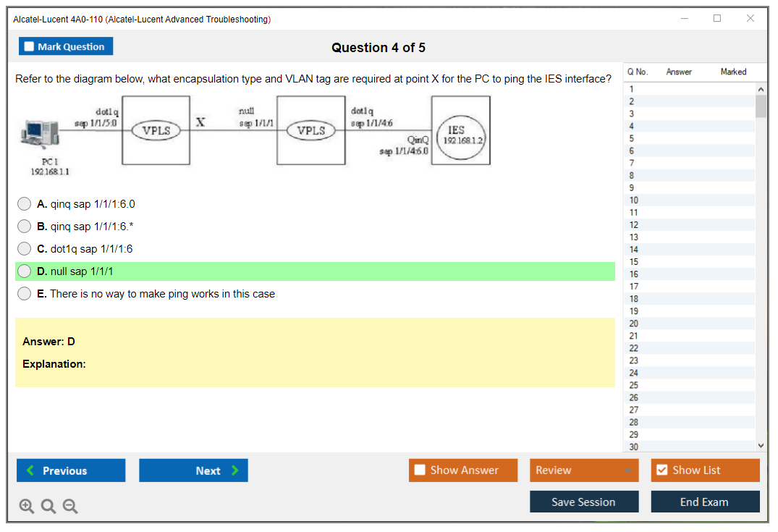
Task: Go to the Next question
Action: (x=193, y=470)
